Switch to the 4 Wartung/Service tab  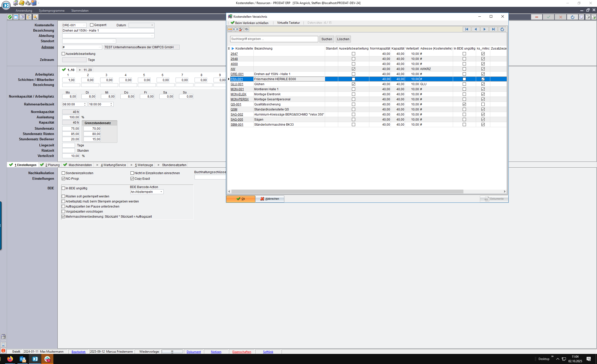click(x=113, y=165)
